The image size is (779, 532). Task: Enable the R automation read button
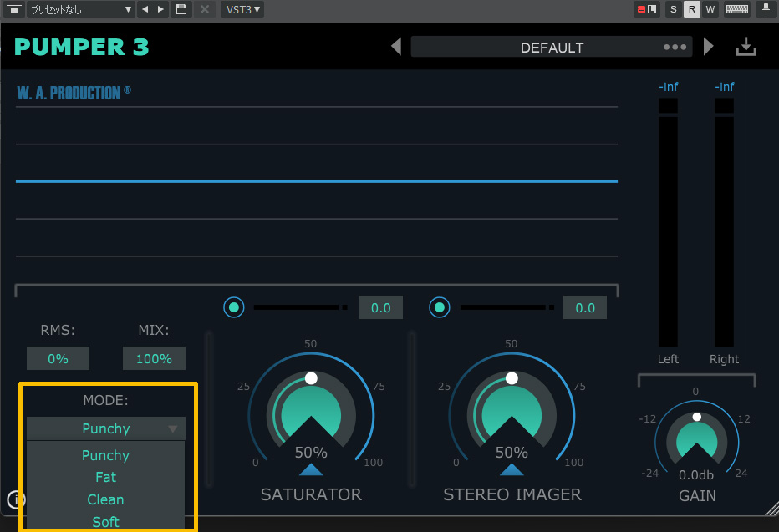(x=692, y=9)
